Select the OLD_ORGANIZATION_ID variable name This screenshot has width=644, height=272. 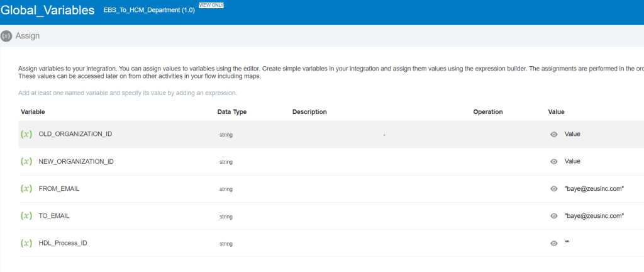(75, 134)
